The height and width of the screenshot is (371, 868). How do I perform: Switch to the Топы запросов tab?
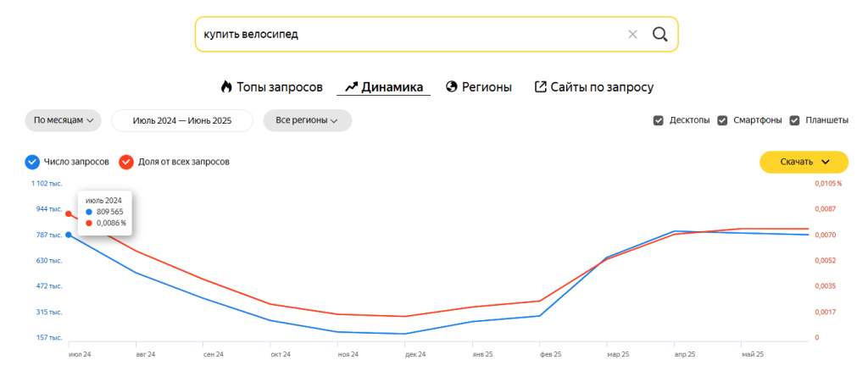click(x=279, y=86)
